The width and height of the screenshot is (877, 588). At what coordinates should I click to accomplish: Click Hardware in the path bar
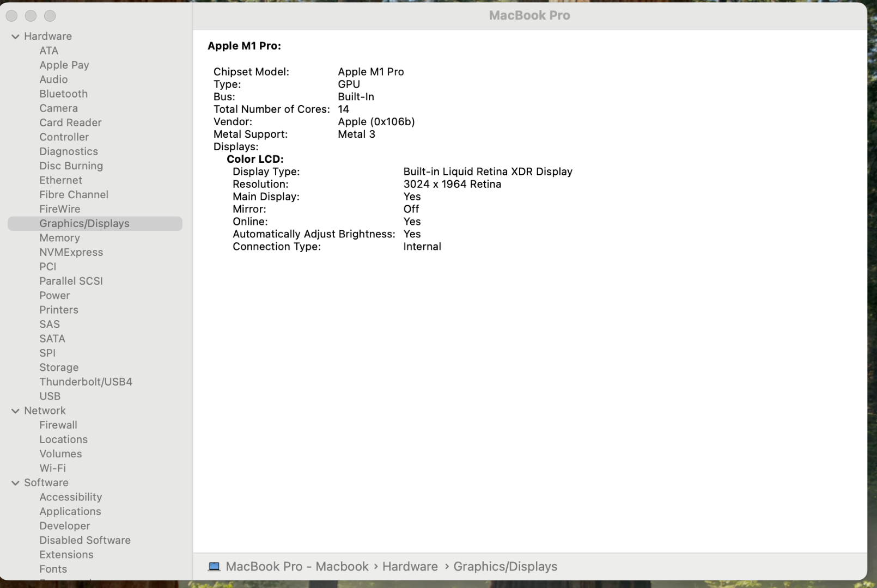410,567
